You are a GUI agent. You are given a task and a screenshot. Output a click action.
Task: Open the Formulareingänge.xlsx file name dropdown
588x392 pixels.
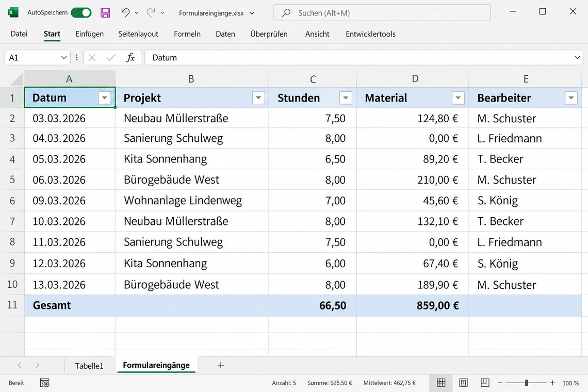(252, 13)
